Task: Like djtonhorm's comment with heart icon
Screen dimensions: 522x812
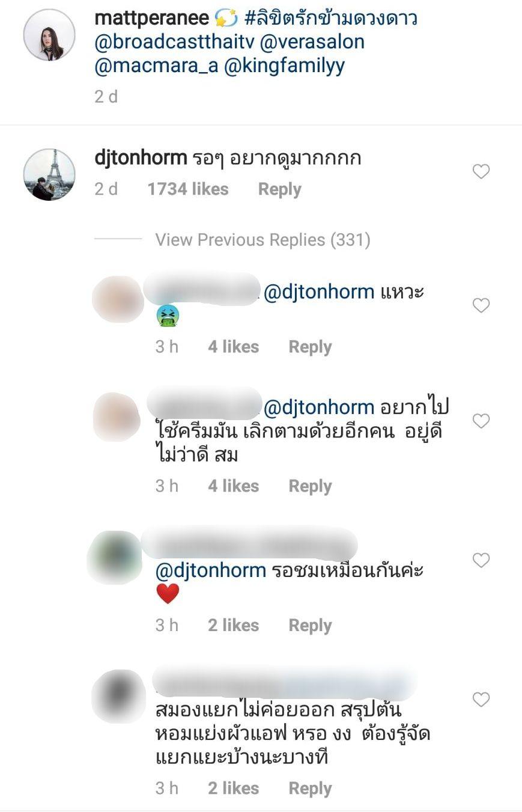Action: click(x=481, y=172)
